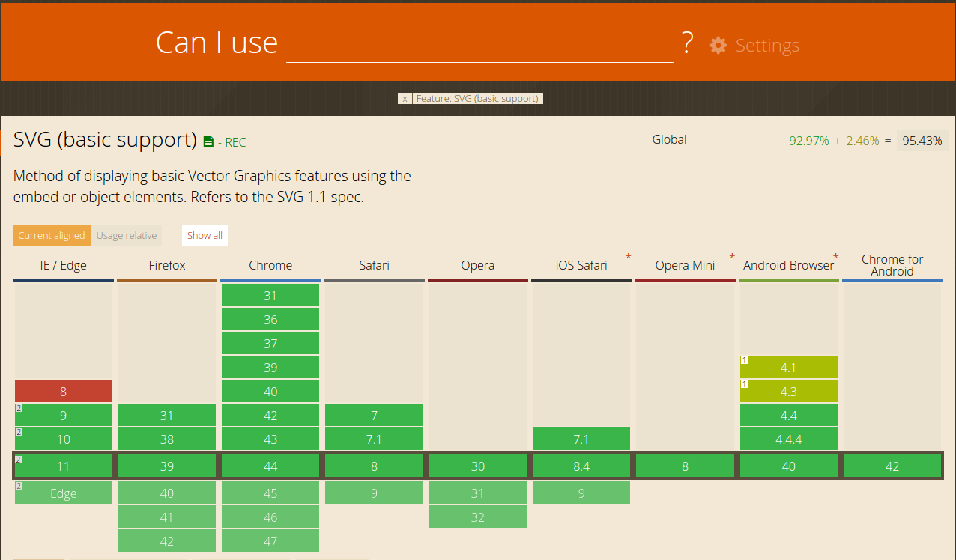Select the Edge version cell
The width and height of the screenshot is (956, 560).
[x=64, y=493]
